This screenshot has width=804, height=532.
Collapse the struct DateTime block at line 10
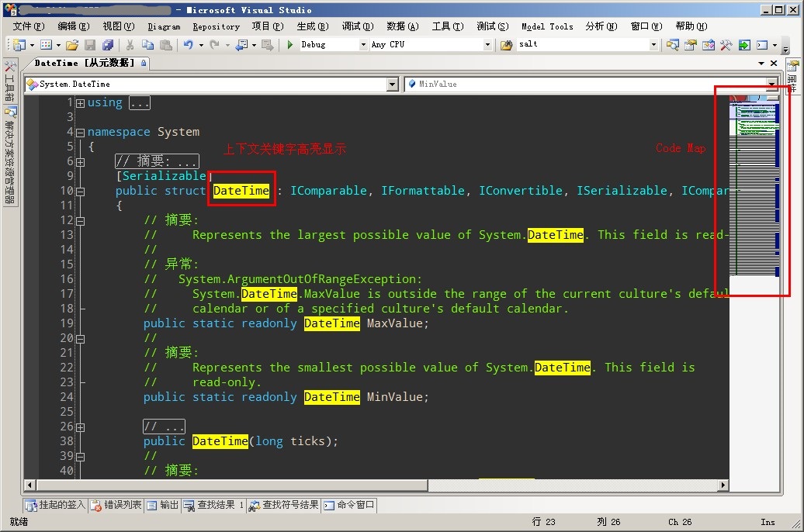click(81, 192)
